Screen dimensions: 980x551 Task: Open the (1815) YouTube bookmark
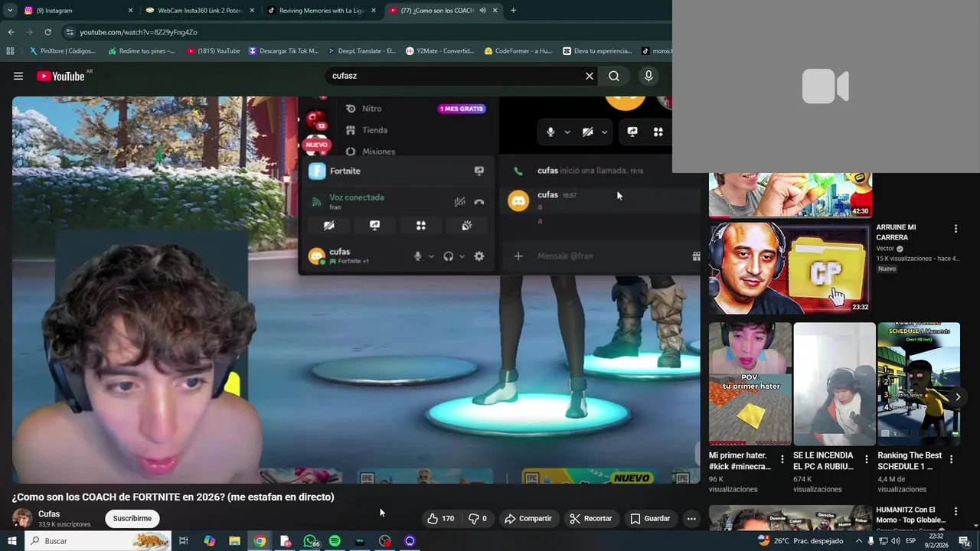[214, 51]
